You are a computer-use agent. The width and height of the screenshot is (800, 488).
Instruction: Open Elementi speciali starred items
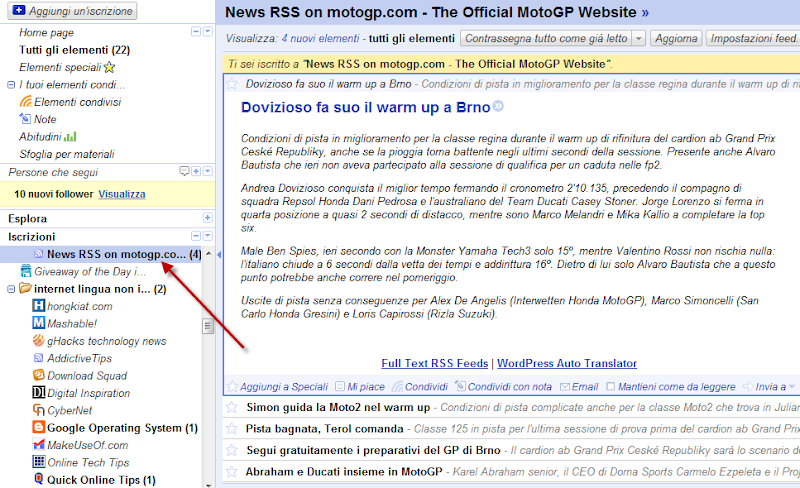pos(67,67)
